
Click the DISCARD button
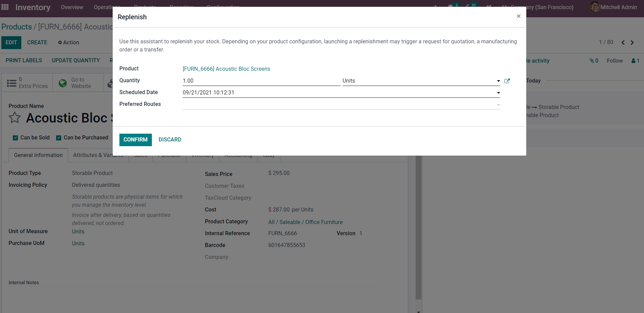pos(170,140)
